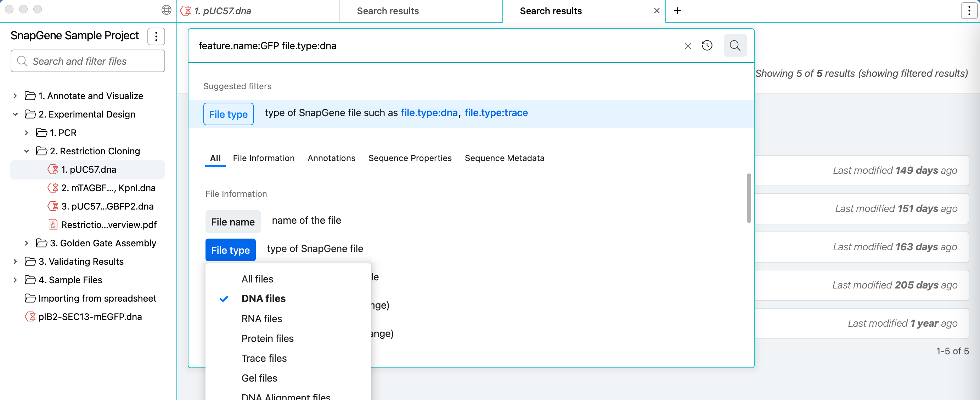Select the File Information filter tab

(x=263, y=158)
